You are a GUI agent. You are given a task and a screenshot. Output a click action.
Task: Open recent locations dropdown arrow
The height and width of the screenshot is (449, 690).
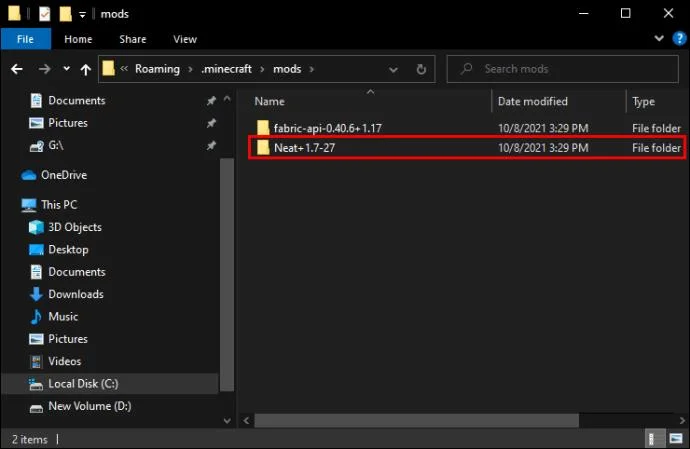click(66, 69)
